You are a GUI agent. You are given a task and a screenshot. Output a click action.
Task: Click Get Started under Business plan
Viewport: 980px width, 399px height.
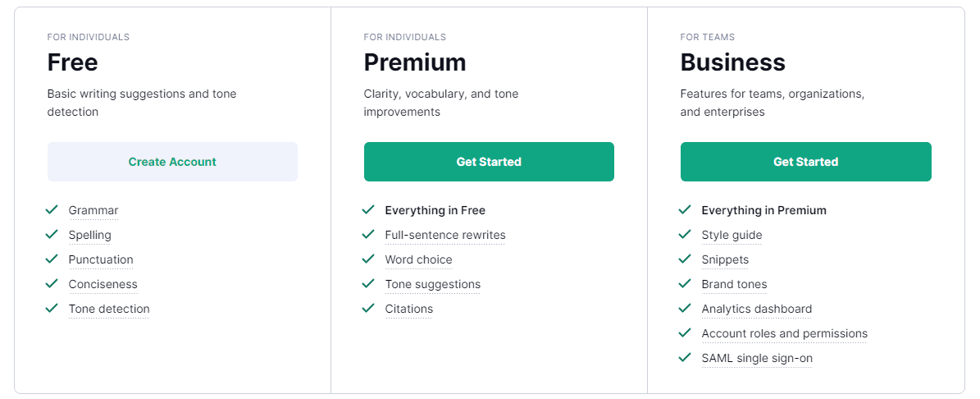pyautogui.click(x=805, y=162)
